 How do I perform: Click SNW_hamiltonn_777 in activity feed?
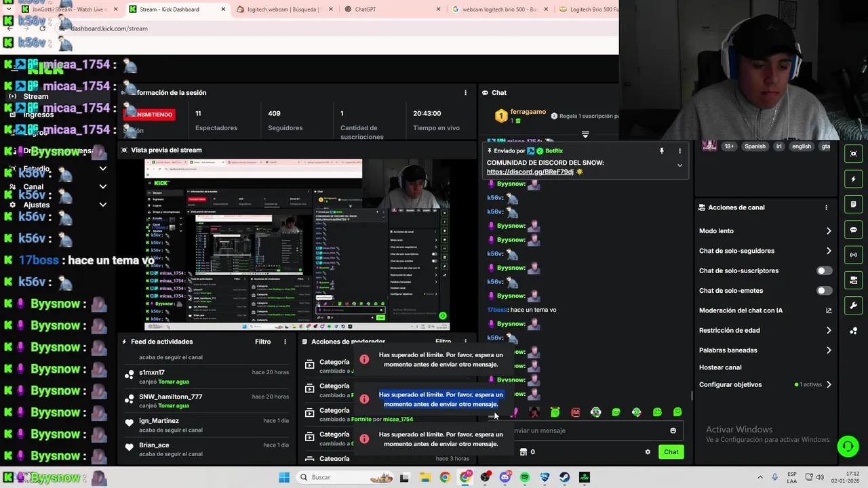pyautogui.click(x=170, y=396)
